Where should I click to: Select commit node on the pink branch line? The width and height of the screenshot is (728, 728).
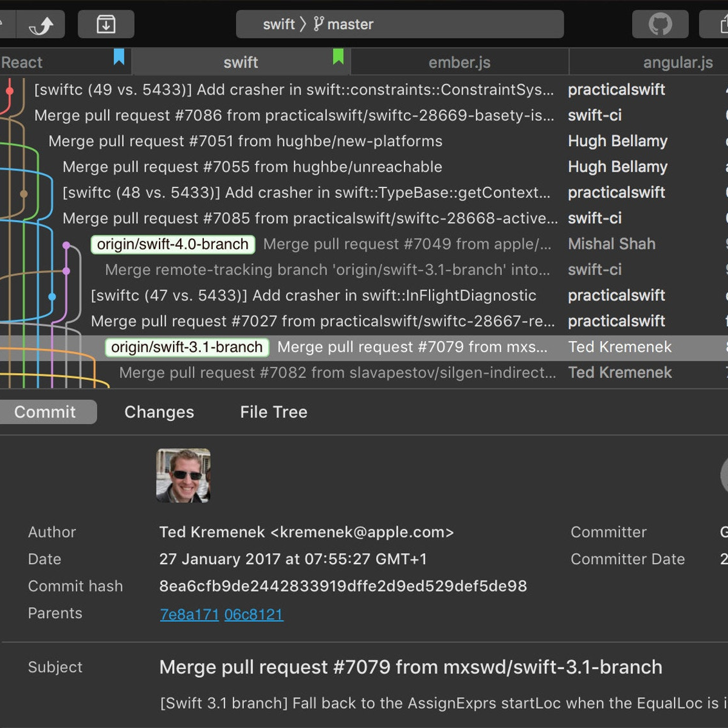tap(67, 244)
